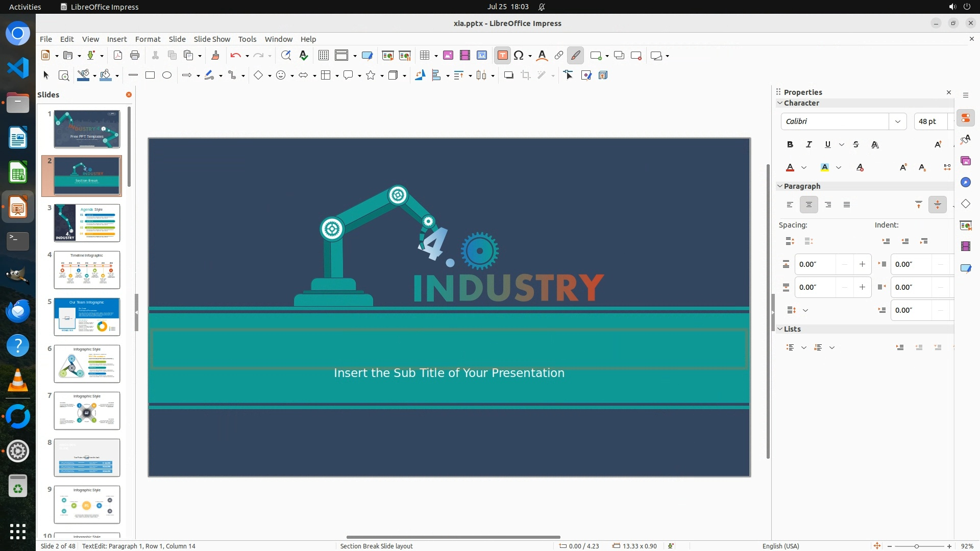Select slide 5 thumbnail Our Team Infographic
The height and width of the screenshot is (551, 980).
pos(87,317)
